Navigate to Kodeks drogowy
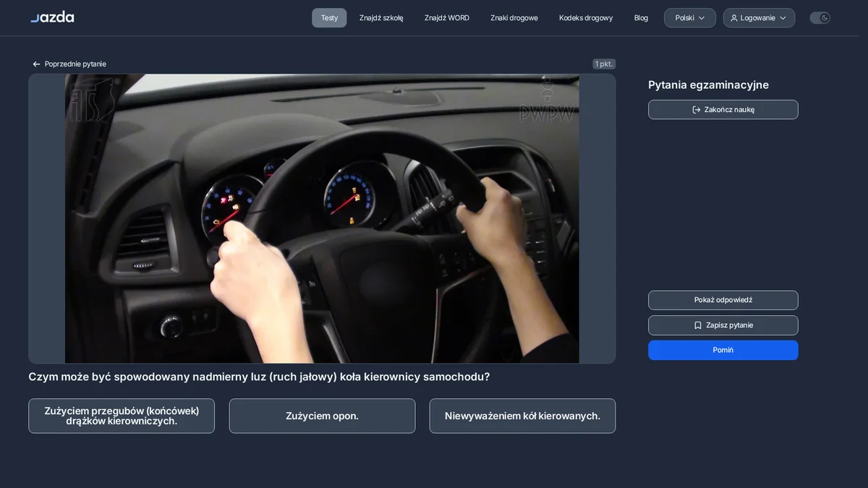The width and height of the screenshot is (868, 488). coord(586,18)
